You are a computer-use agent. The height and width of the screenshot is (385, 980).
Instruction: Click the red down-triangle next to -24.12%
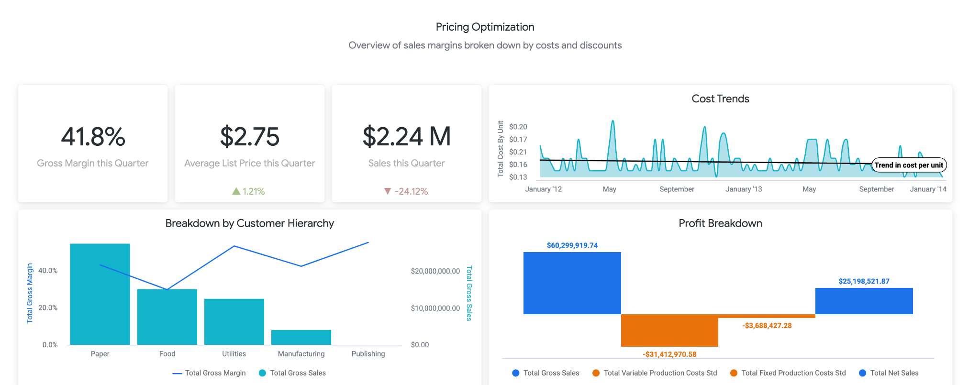pos(388,191)
